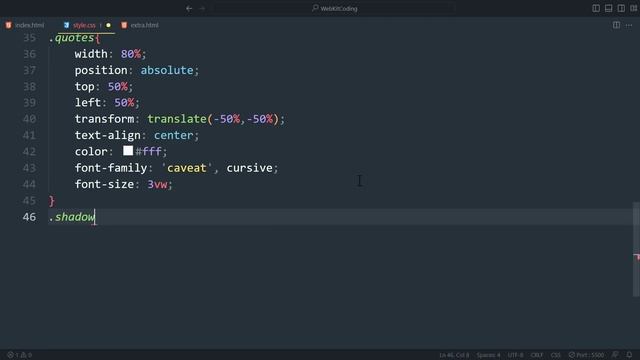The height and width of the screenshot is (360, 640).
Task: Toggle the primary side bar layout icon
Action: pos(596,8)
